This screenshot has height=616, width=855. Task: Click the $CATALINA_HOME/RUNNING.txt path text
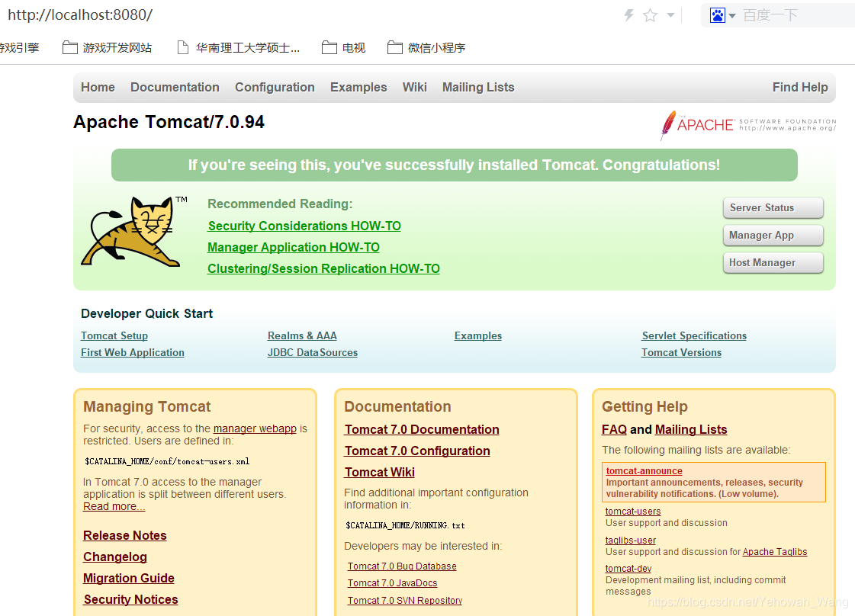(x=405, y=525)
